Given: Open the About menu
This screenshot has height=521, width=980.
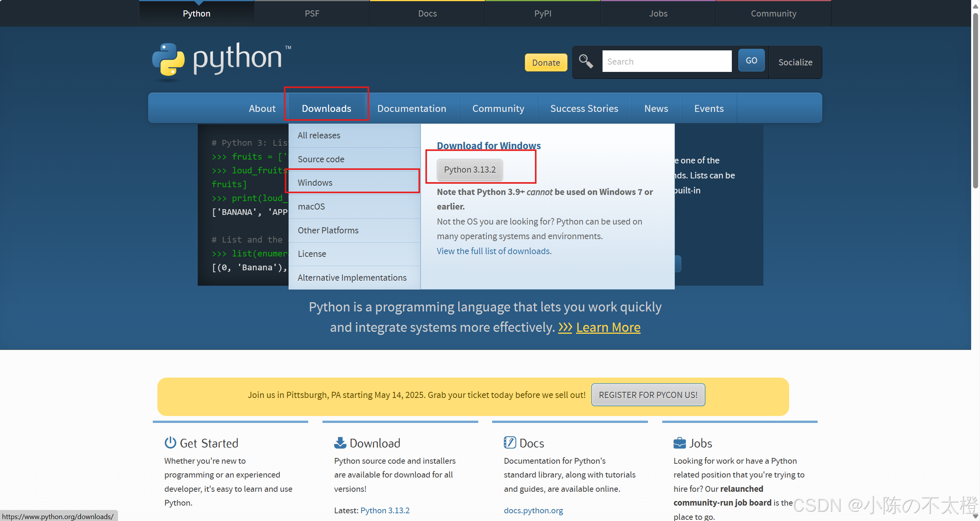Looking at the screenshot, I should click(x=262, y=108).
